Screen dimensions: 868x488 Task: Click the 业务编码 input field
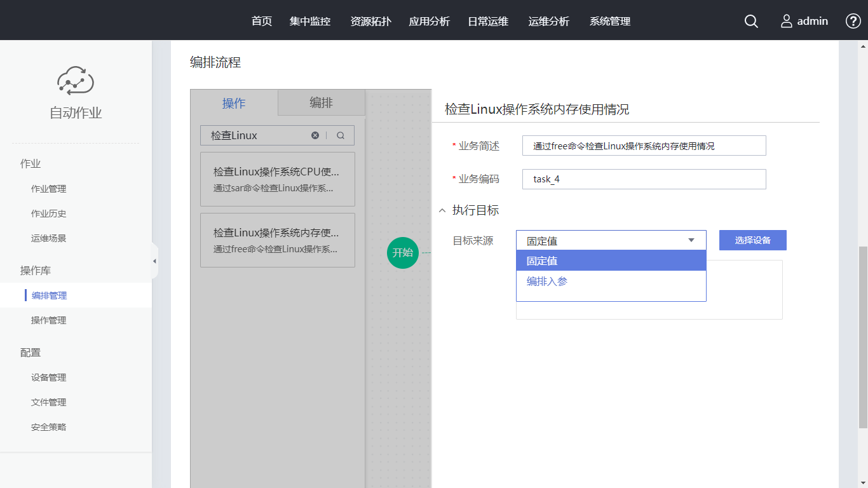click(x=644, y=179)
